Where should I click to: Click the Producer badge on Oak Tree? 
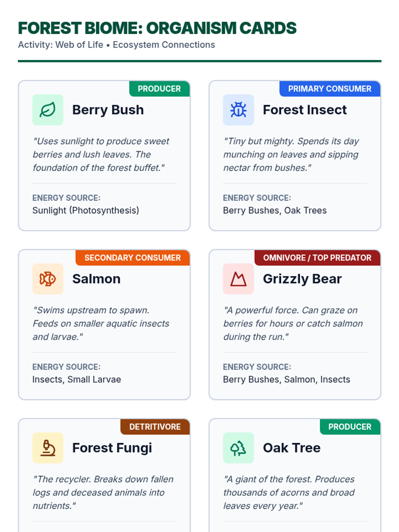point(349,427)
